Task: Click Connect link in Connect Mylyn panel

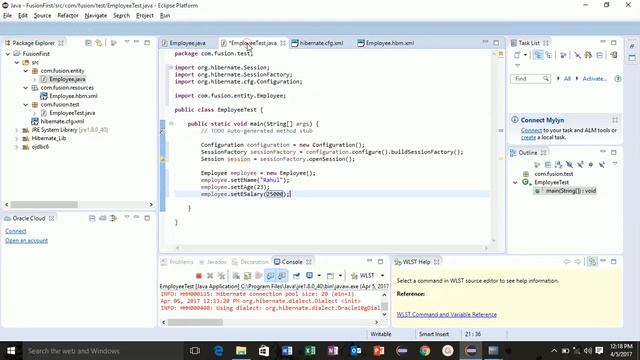Action: point(531,130)
